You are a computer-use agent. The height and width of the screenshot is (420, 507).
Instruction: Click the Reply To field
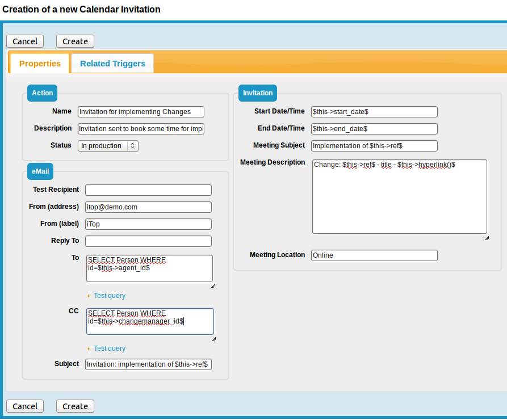(148, 241)
